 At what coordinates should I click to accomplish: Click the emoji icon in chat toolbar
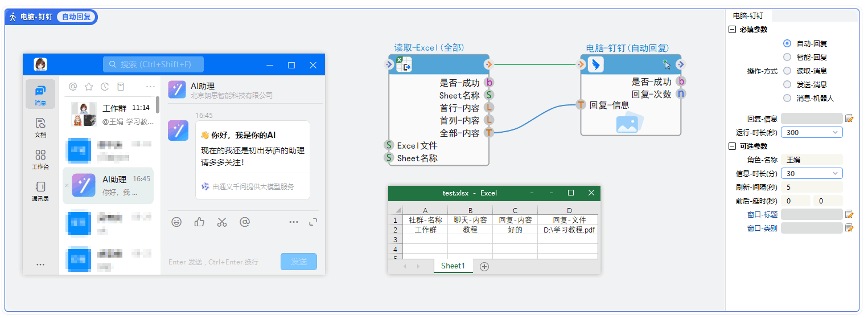point(176,222)
